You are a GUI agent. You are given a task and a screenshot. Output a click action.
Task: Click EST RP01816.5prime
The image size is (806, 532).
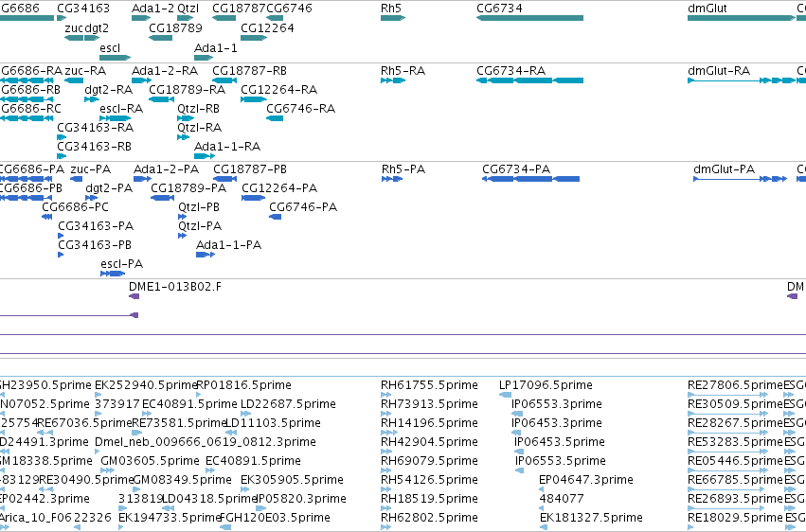pos(200,395)
